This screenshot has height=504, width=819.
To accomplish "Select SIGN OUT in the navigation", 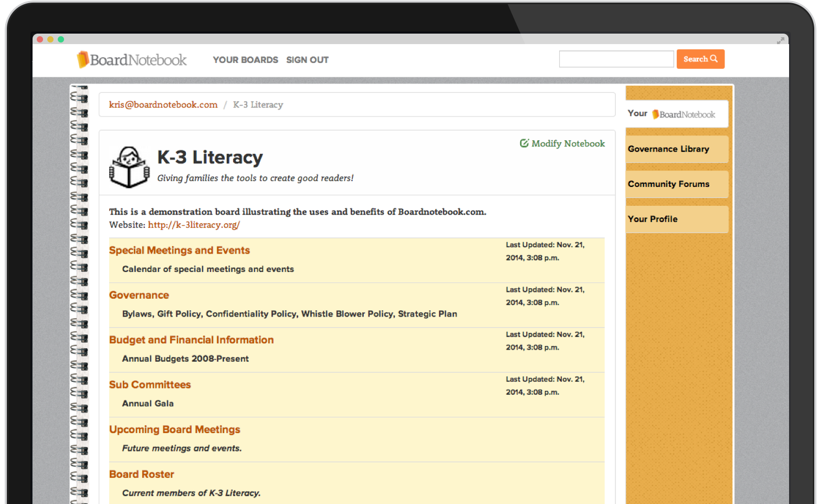I will click(x=307, y=60).
